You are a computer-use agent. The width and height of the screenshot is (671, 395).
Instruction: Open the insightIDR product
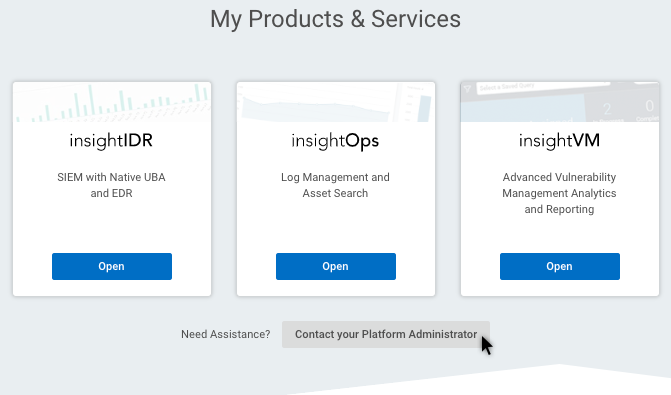coord(112,266)
